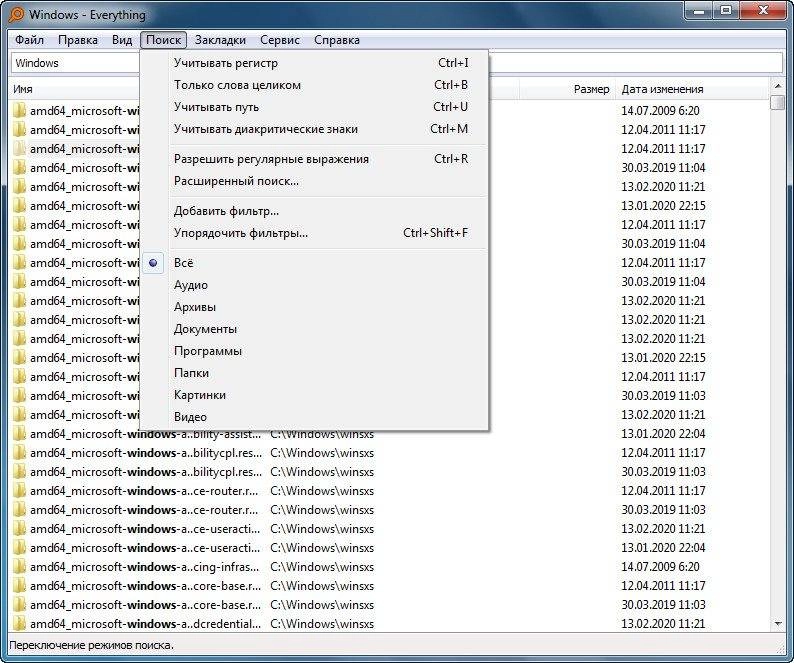Image resolution: width=794 pixels, height=663 pixels.
Task: Click the Everything app icon in title bar
Action: pos(16,14)
